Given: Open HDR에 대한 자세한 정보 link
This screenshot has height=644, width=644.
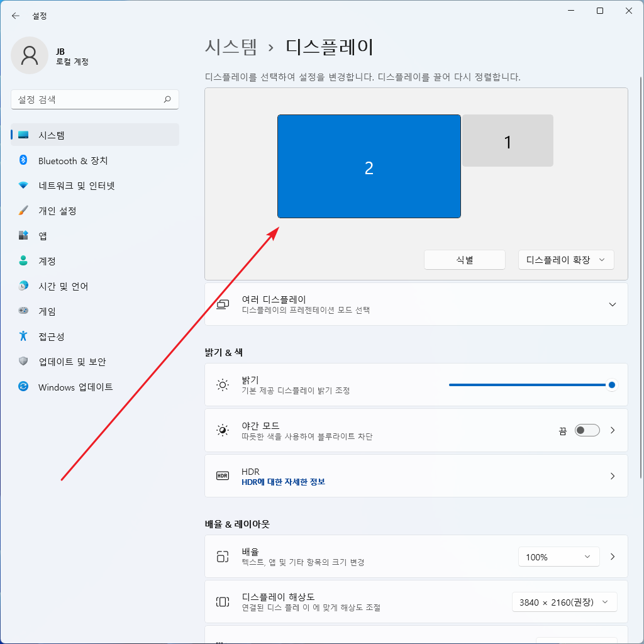Looking at the screenshot, I should pyautogui.click(x=284, y=482).
